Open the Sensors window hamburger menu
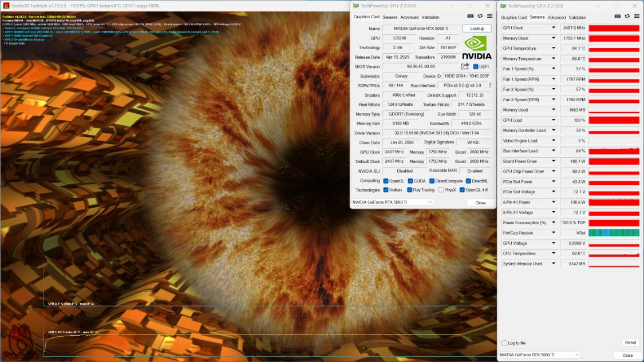 point(636,17)
